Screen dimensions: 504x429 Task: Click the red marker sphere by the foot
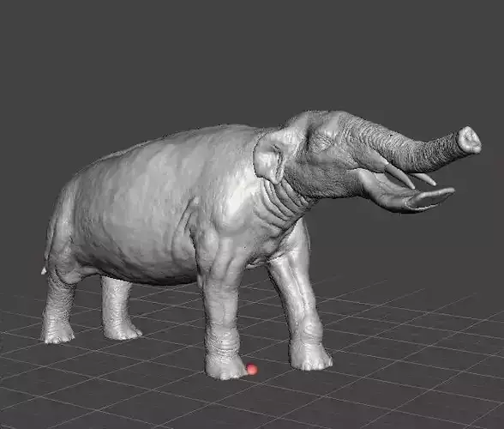point(252,369)
